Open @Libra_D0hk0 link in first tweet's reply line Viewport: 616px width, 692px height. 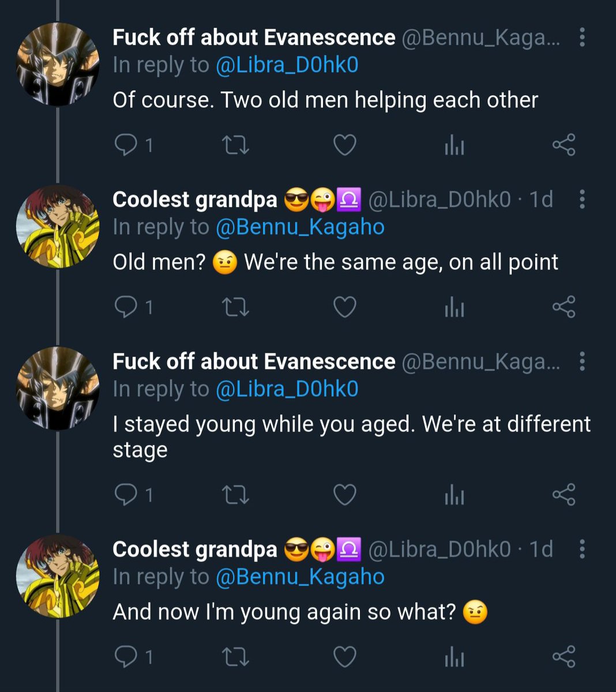point(287,65)
